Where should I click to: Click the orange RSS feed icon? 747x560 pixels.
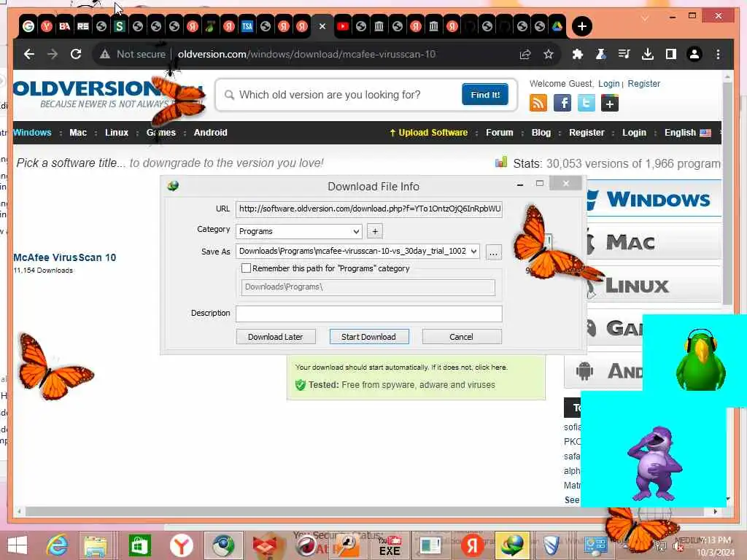(x=538, y=103)
